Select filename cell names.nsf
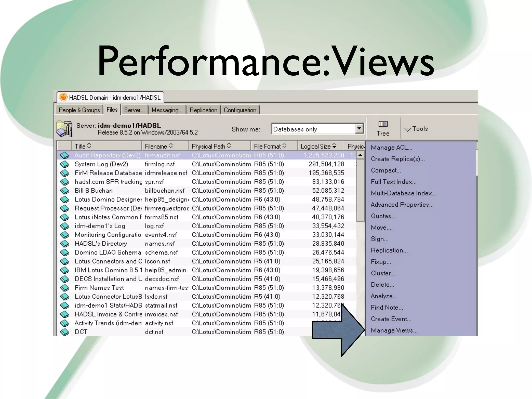532x399 pixels. coord(160,244)
